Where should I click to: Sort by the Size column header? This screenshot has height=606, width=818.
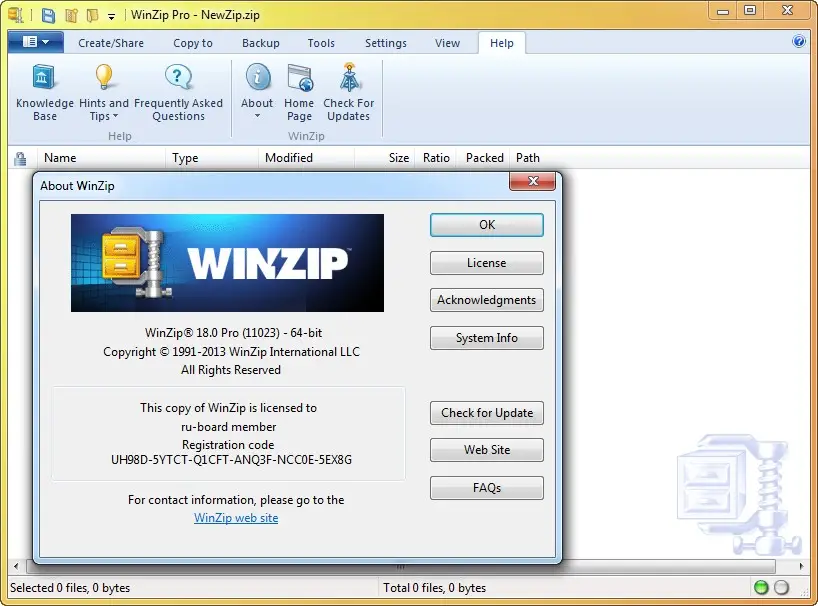tap(386, 158)
